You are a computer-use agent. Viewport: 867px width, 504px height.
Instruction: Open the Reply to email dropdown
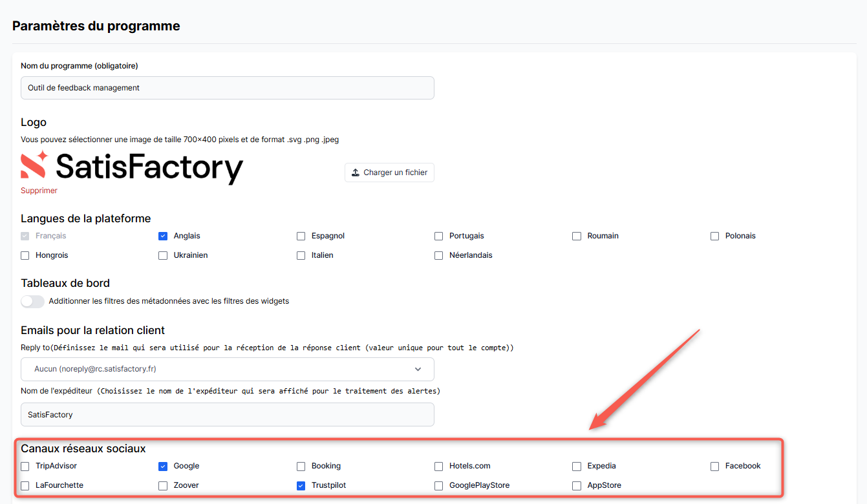tap(227, 369)
